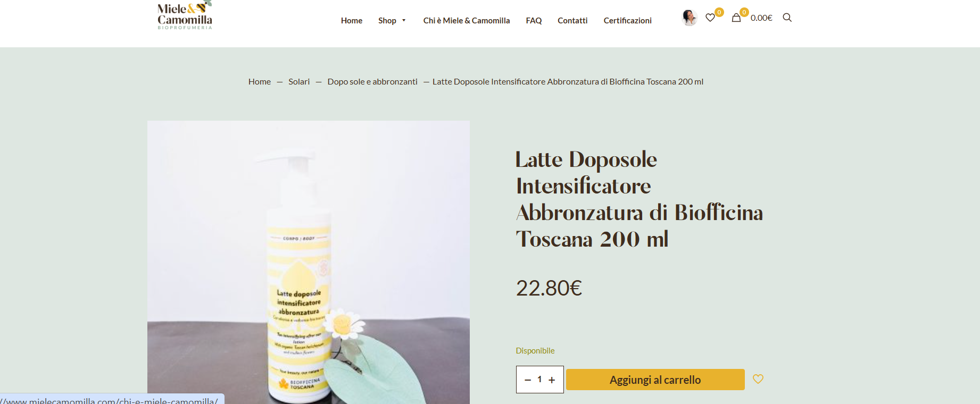
Task: Click the quantity input field
Action: [539, 380]
